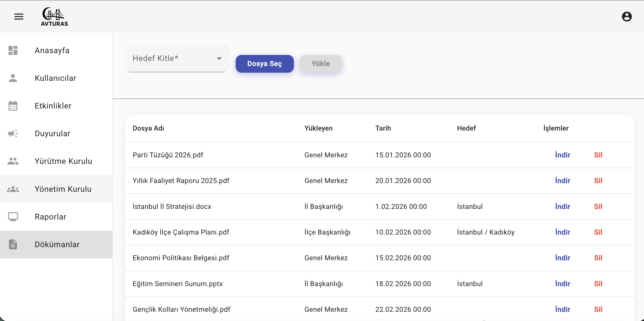The width and height of the screenshot is (644, 321).
Task: Click the Dökümanlar file icon
Action: pos(13,244)
